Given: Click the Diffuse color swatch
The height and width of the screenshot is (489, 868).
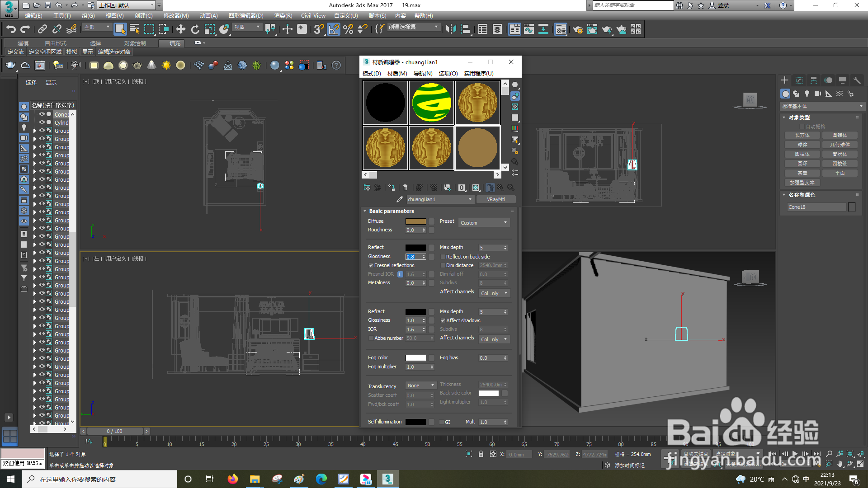Looking at the screenshot, I should tap(415, 221).
